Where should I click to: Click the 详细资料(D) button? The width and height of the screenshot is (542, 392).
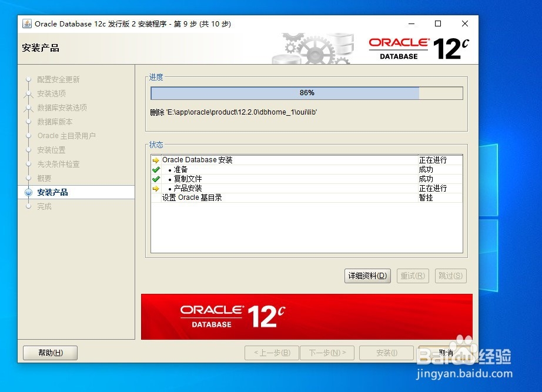tap(367, 276)
